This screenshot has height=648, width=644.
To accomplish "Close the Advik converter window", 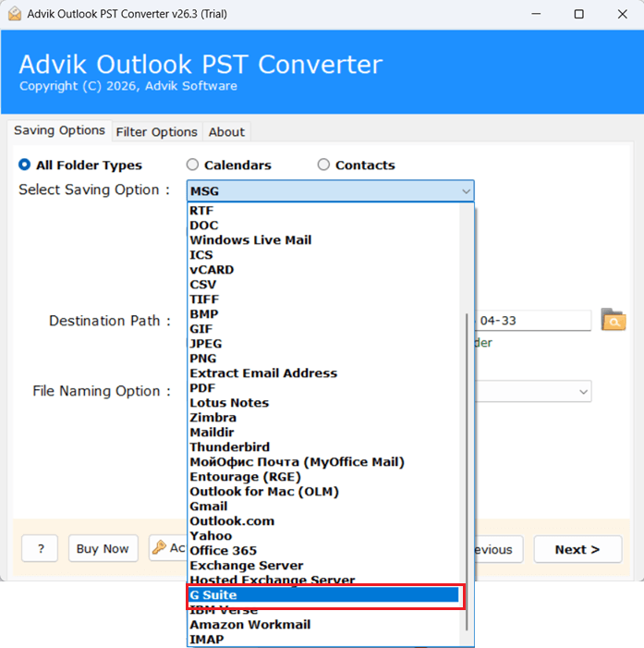I will 622,14.
